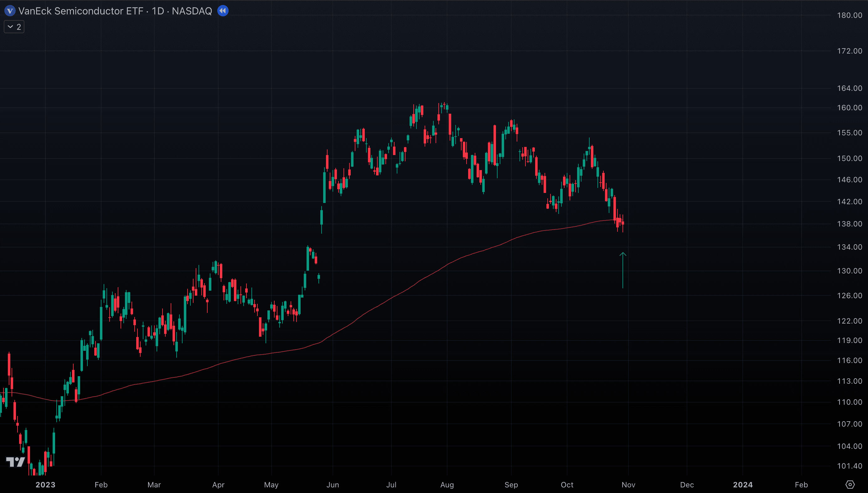The image size is (868, 493).
Task: Expand the collapsed indicators legend showing 2
Action: tap(14, 27)
